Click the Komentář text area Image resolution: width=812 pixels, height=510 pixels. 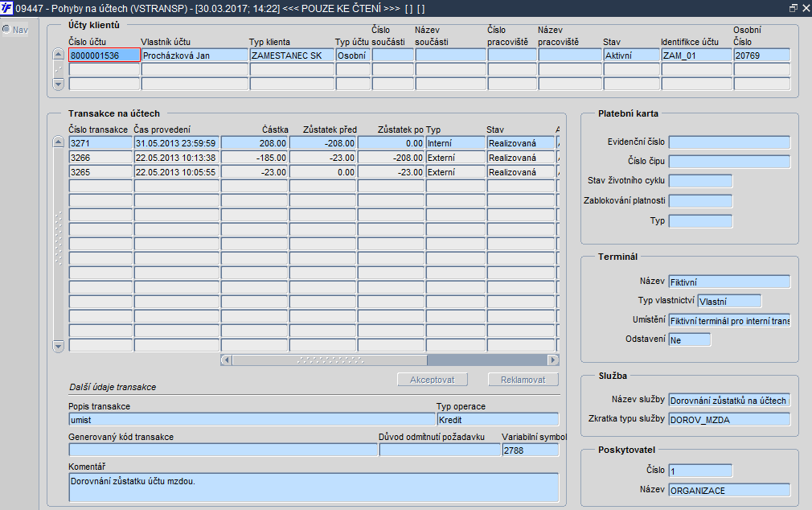pyautogui.click(x=314, y=487)
